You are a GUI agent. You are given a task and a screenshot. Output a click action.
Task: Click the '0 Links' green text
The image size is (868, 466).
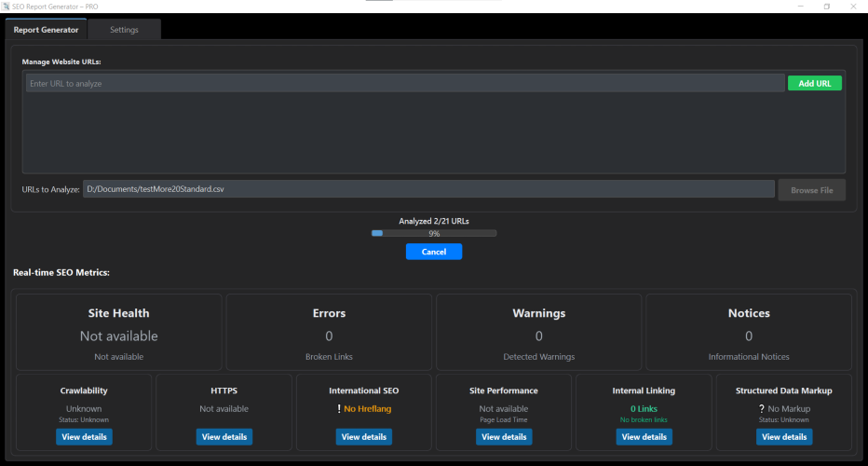[644, 408]
